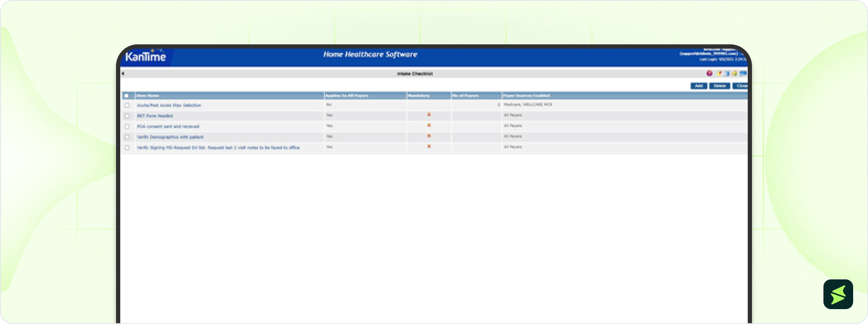Click the mandatory X mark for BET Form Needed
868x324 pixels.
point(429,115)
